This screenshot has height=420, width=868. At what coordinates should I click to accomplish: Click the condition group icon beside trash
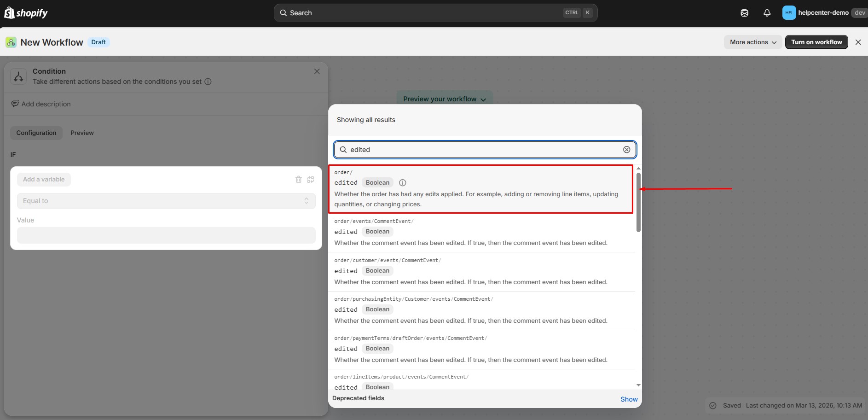[x=311, y=180]
